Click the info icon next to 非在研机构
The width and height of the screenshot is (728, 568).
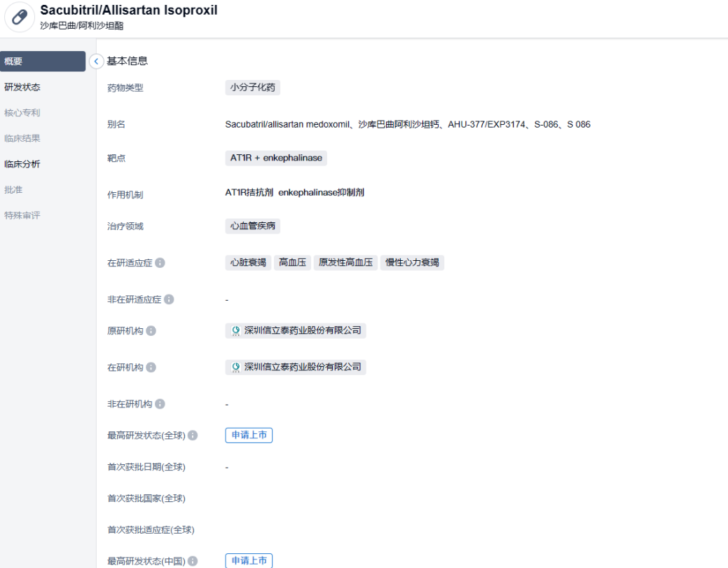160,404
